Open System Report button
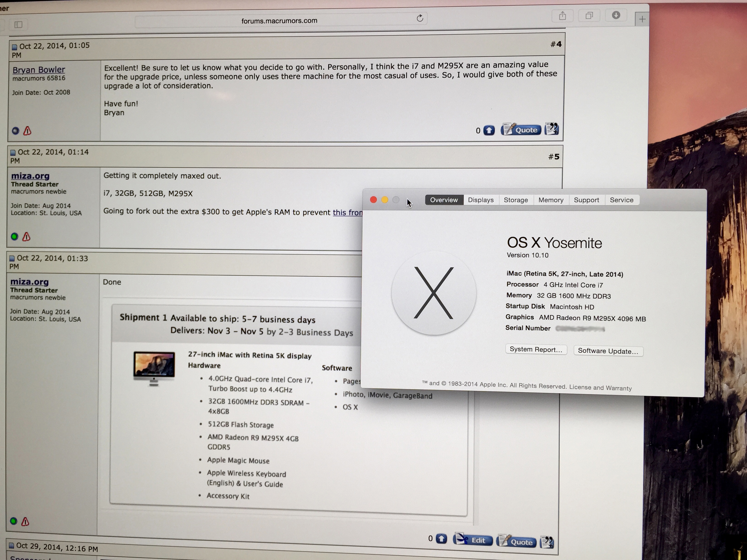Viewport: 747px width, 560px height. pos(536,349)
